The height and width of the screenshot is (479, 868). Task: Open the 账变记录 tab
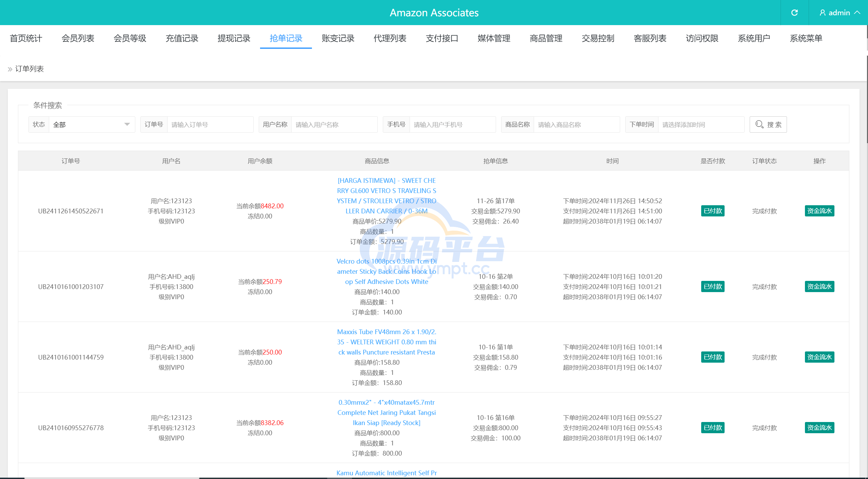click(x=338, y=38)
